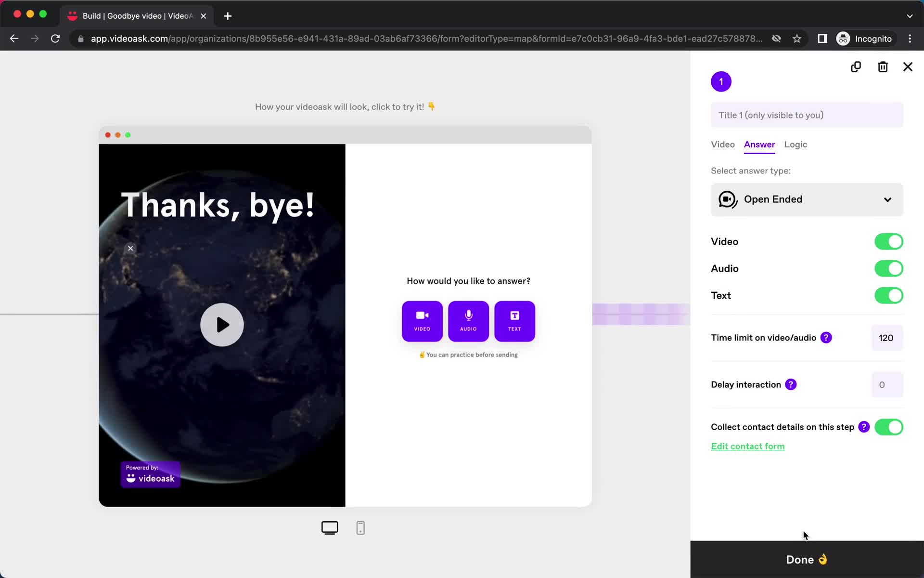Click the delete step trash icon
This screenshot has width=924, height=578.
(x=883, y=66)
